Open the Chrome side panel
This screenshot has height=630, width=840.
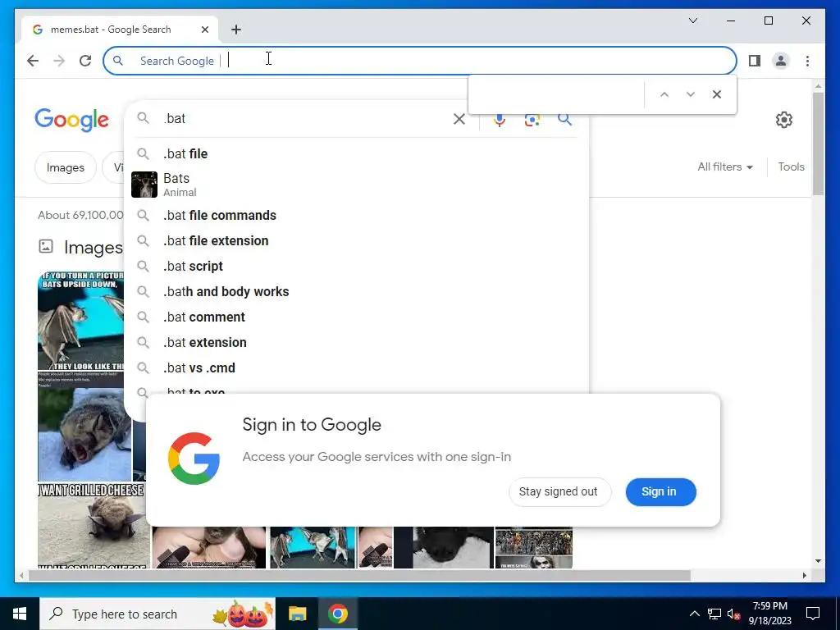click(x=755, y=61)
